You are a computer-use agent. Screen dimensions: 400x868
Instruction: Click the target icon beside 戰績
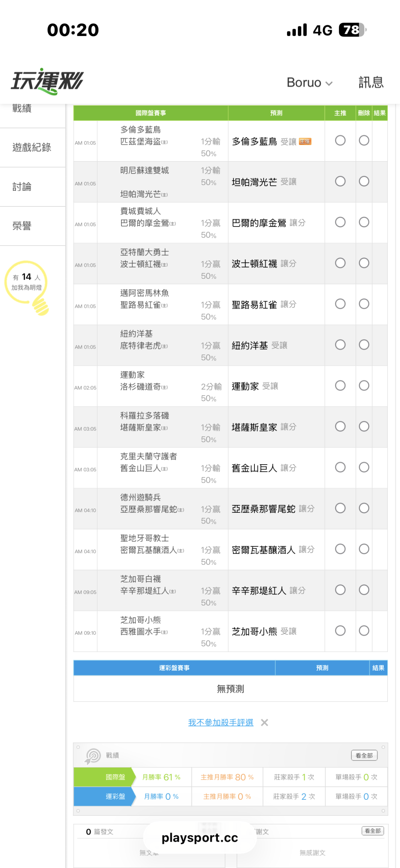tap(93, 756)
